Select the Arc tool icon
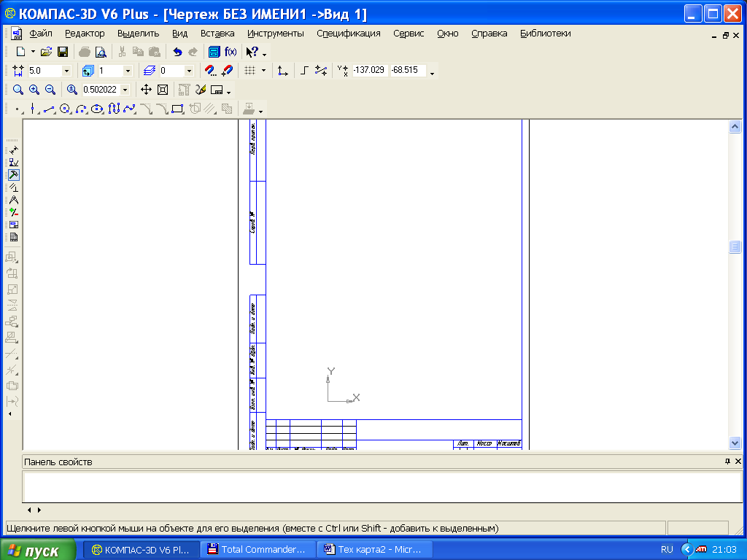Screen dimensions: 747x560 point(82,109)
